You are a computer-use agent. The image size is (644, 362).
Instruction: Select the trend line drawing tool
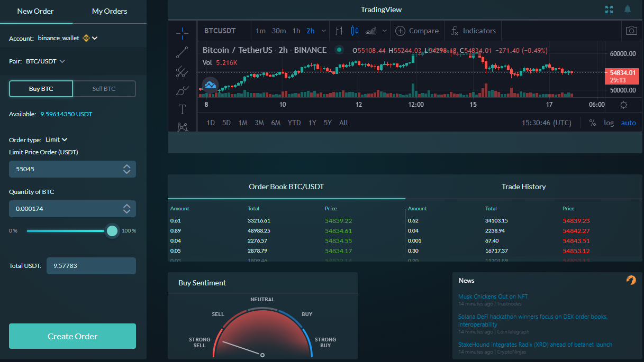pos(182,52)
